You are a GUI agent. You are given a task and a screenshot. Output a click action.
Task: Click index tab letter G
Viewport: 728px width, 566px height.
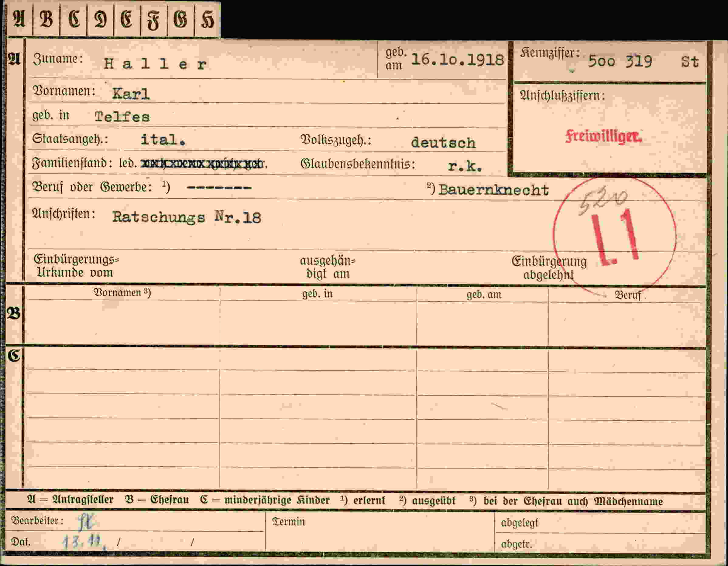pyautogui.click(x=180, y=19)
